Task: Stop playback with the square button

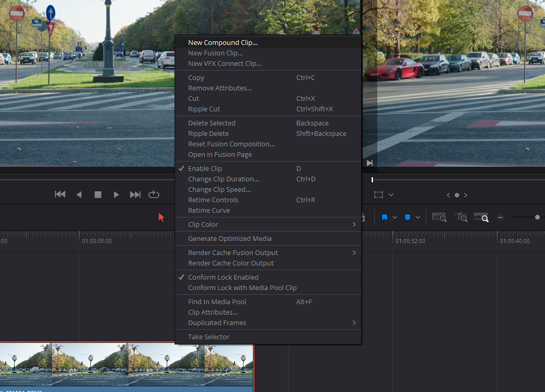Action: point(98,194)
